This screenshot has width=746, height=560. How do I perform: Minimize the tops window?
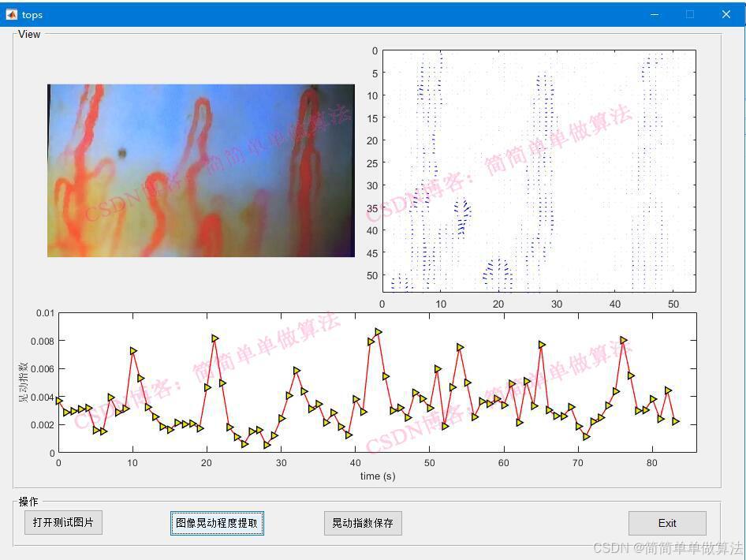[x=655, y=14]
